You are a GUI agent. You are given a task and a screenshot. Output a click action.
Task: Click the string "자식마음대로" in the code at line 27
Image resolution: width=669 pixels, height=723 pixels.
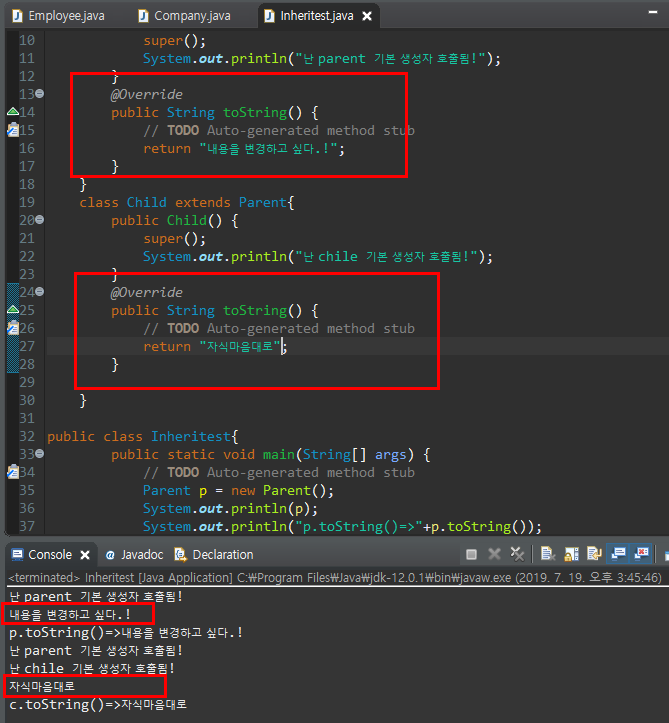pyautogui.click(x=240, y=346)
